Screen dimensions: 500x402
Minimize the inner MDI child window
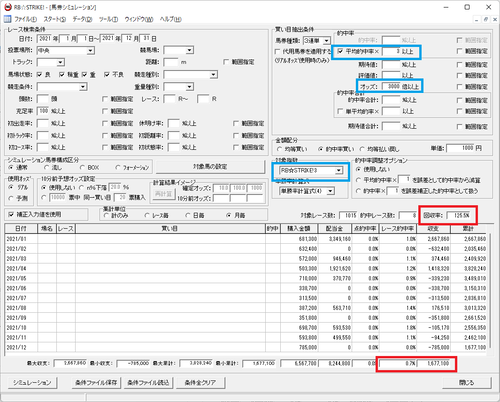477,19
